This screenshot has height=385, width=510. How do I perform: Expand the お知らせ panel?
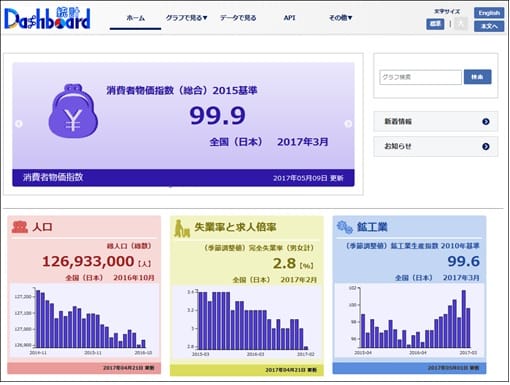436,146
